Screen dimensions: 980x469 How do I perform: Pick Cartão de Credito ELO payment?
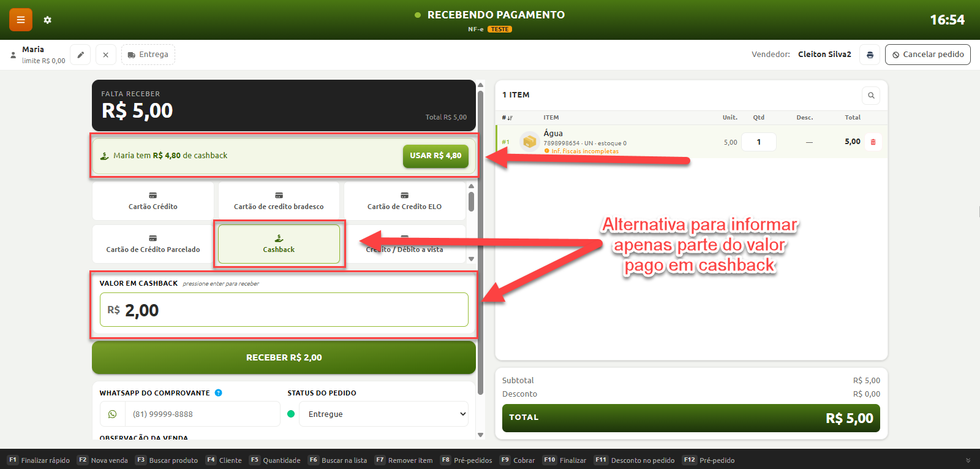[x=404, y=201]
